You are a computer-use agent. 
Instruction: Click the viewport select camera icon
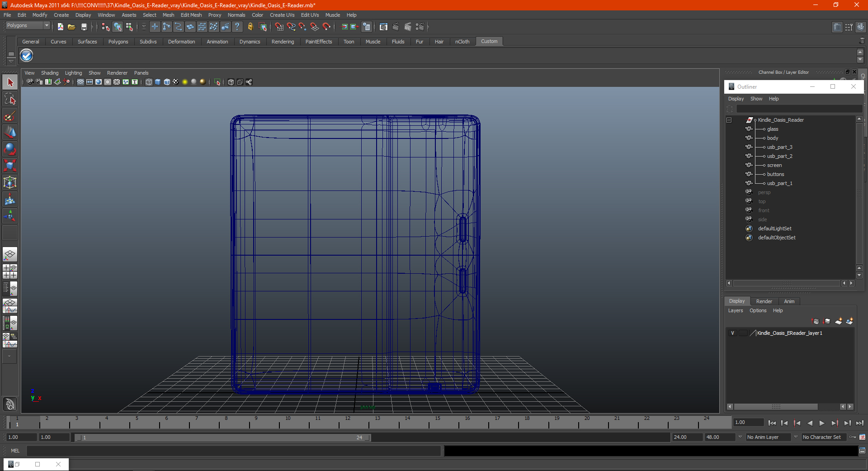[30, 82]
